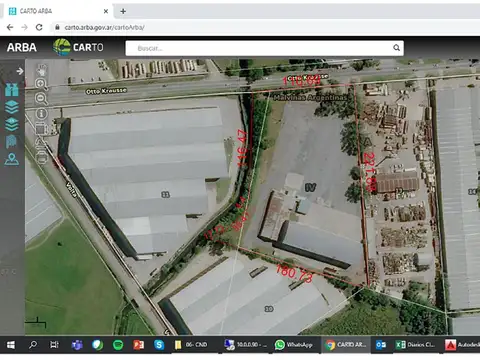Select the info identify tool
Screen dimensions: 480x360
(42, 114)
